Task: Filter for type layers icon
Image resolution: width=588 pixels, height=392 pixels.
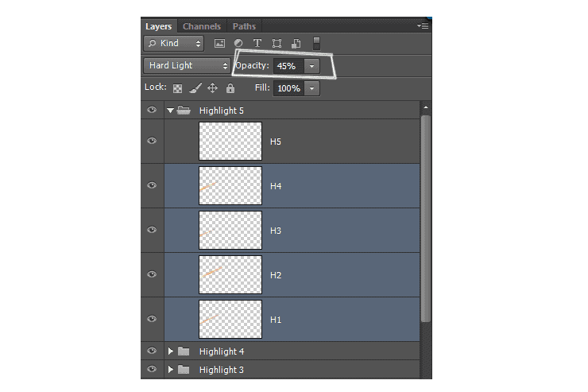Action: point(257,44)
